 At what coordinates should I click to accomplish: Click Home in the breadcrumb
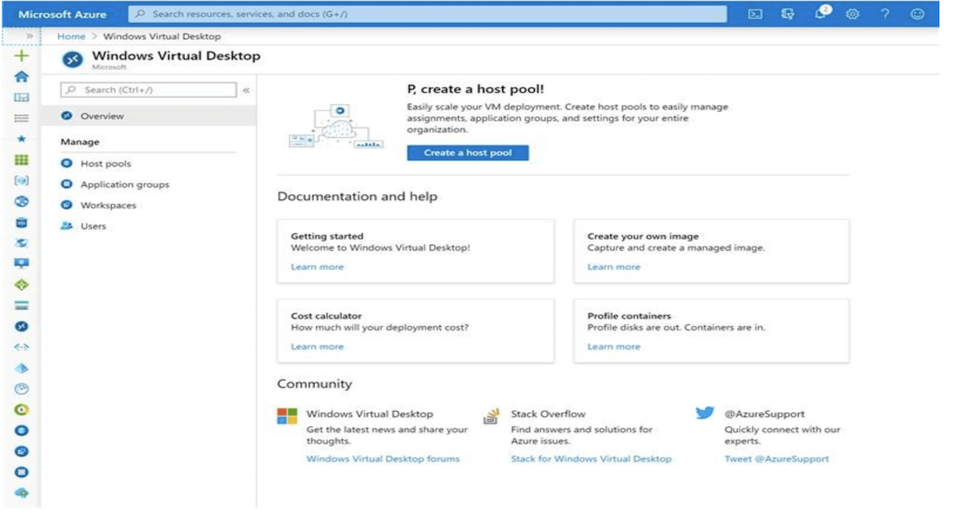pos(71,37)
